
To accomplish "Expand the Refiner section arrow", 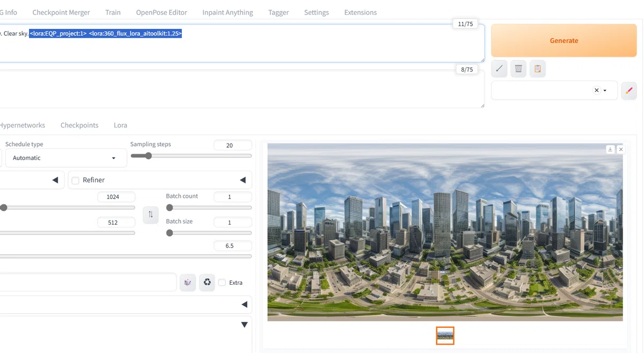I will click(243, 181).
